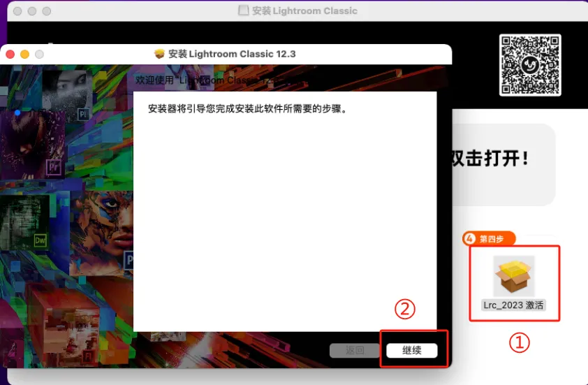The width and height of the screenshot is (588, 385).
Task: Click the 继续 (Continue) button
Action: [x=412, y=350]
